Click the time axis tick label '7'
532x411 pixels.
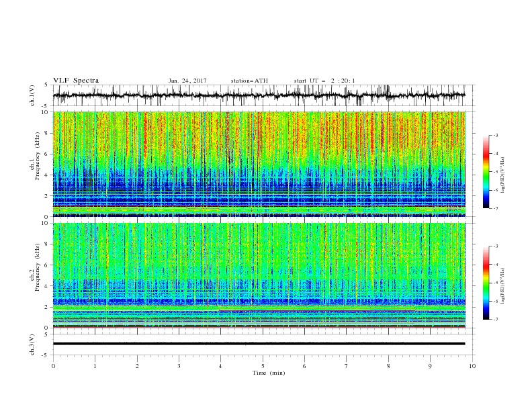point(347,366)
